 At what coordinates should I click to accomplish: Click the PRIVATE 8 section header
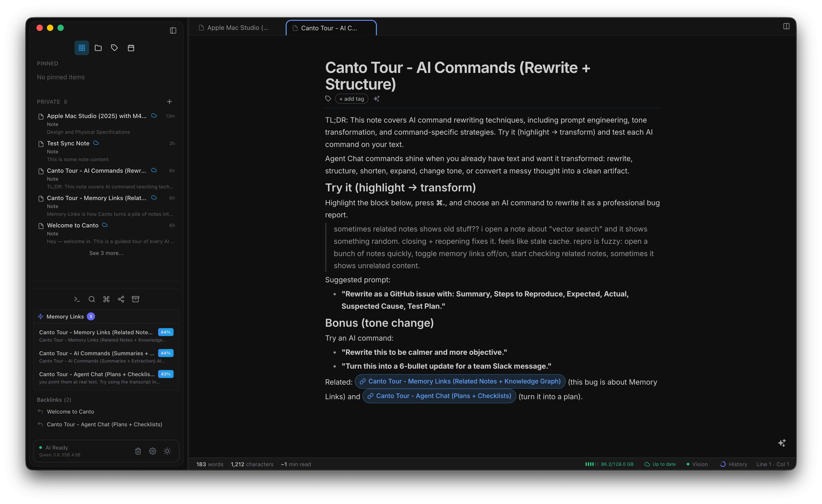pyautogui.click(x=52, y=102)
